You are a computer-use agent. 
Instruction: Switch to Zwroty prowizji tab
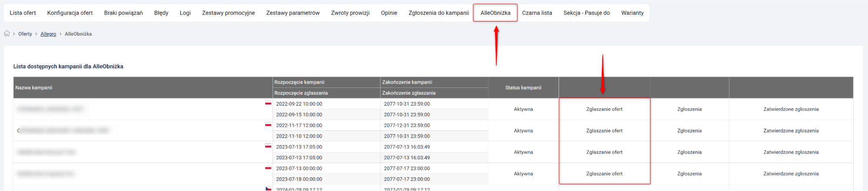(x=350, y=13)
